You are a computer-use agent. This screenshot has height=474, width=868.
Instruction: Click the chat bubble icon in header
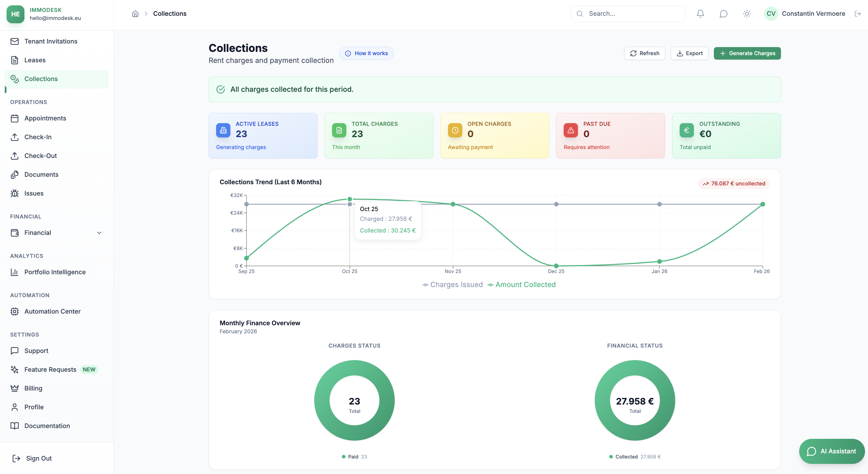[x=723, y=13]
